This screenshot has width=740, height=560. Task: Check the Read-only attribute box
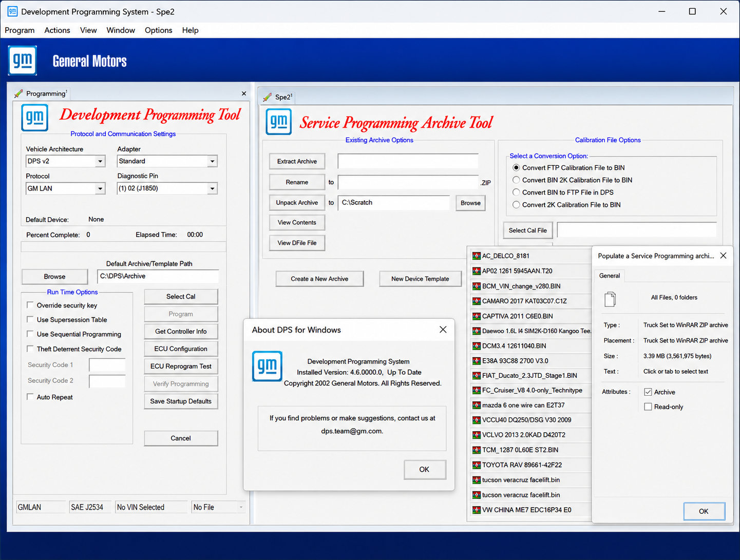pos(648,407)
